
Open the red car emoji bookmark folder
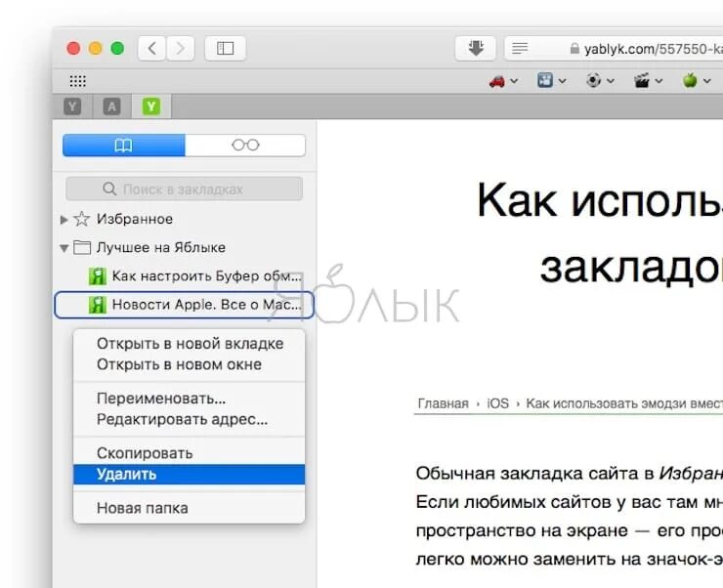click(503, 81)
